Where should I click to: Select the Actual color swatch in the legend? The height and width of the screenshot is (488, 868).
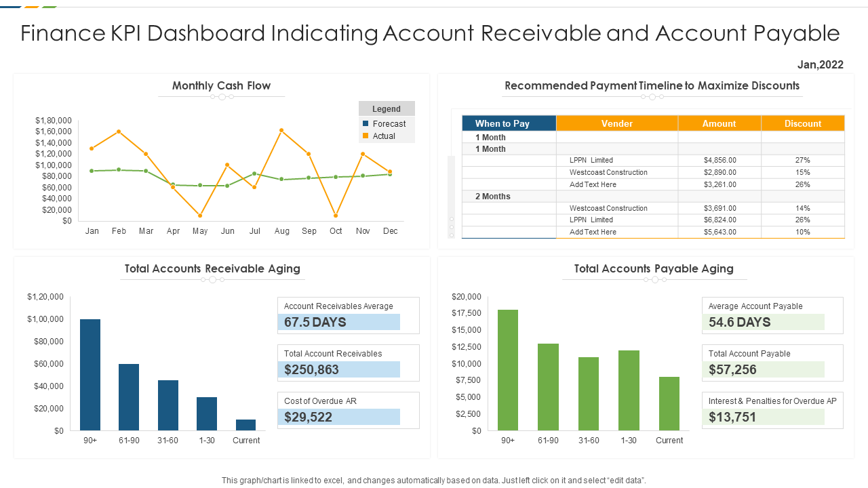coord(366,136)
